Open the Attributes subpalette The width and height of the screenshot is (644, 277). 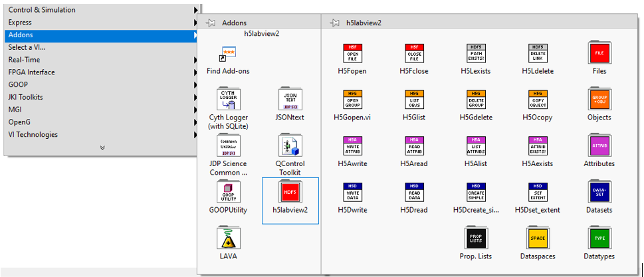[x=599, y=147]
